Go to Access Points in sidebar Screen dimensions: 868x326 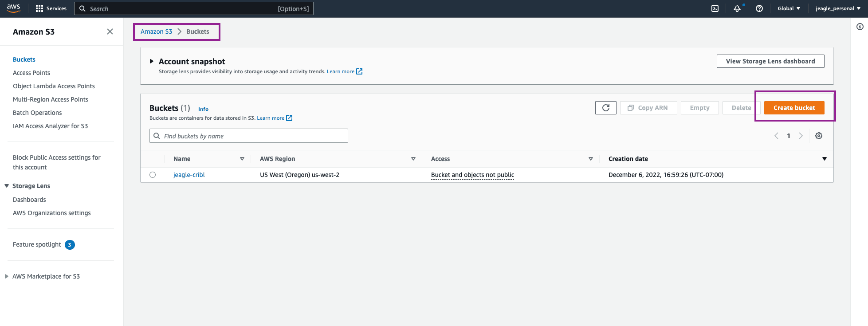(31, 73)
